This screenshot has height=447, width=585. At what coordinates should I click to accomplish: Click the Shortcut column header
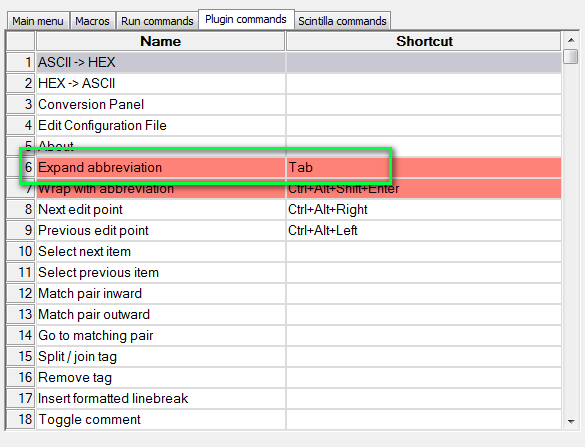tap(424, 41)
